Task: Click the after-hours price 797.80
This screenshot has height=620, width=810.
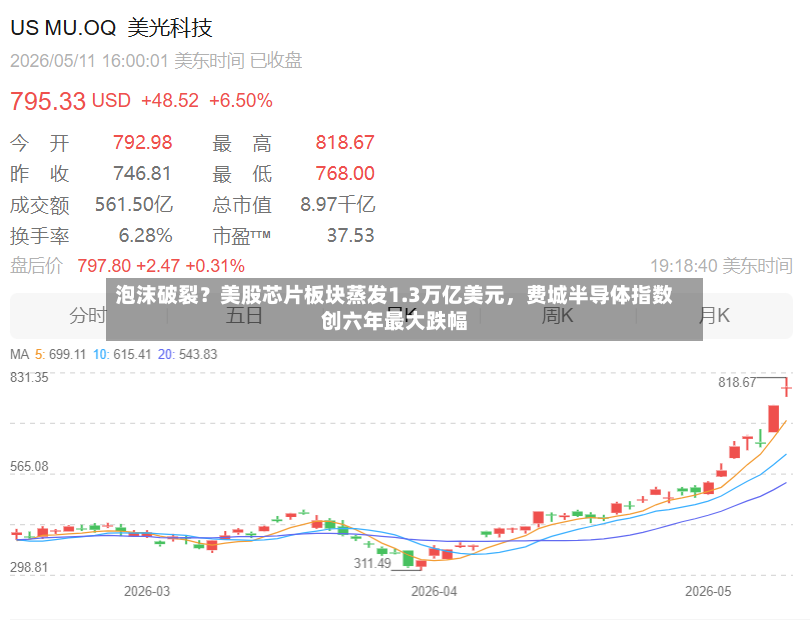Action: pos(104,266)
